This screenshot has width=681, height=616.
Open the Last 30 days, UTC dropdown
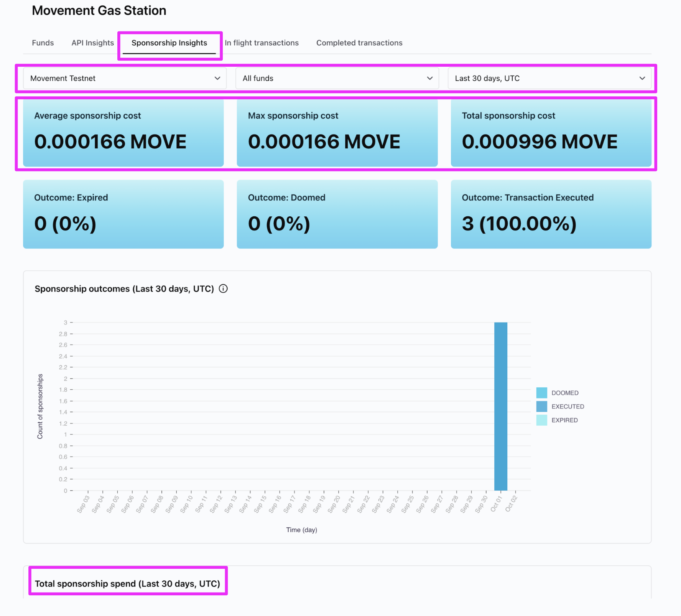(549, 78)
